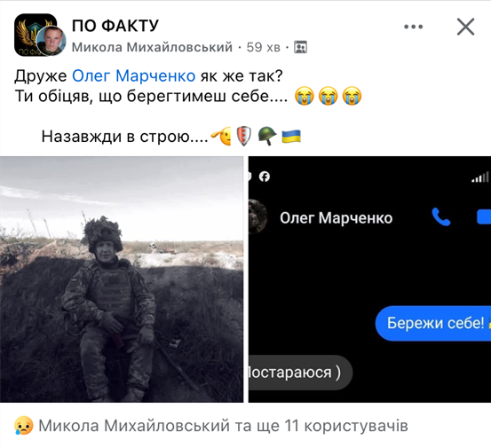Screen dimensions: 491x448
Task: Open the tagged profile Олег Марченко
Action: 134,76
